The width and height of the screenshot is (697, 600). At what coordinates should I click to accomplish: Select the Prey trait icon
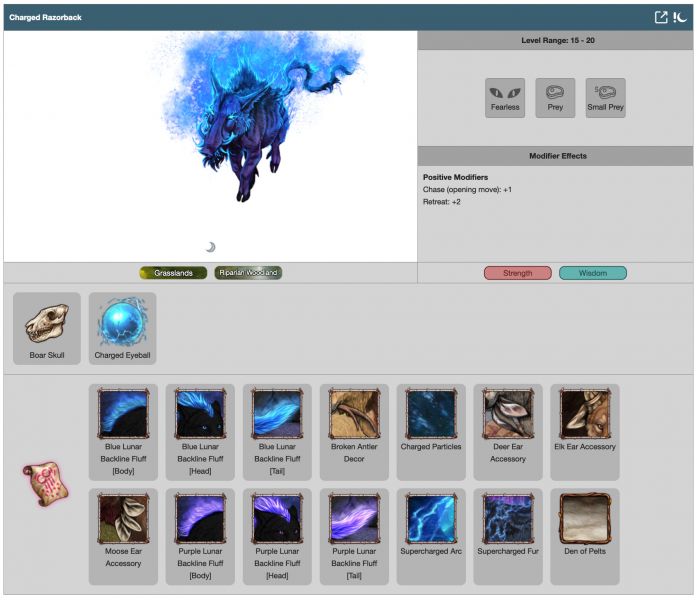[x=555, y=98]
